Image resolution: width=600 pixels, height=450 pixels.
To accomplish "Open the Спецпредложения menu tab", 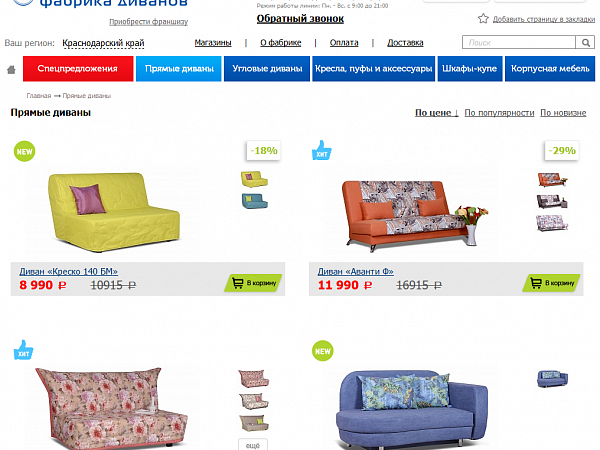I will tap(78, 69).
